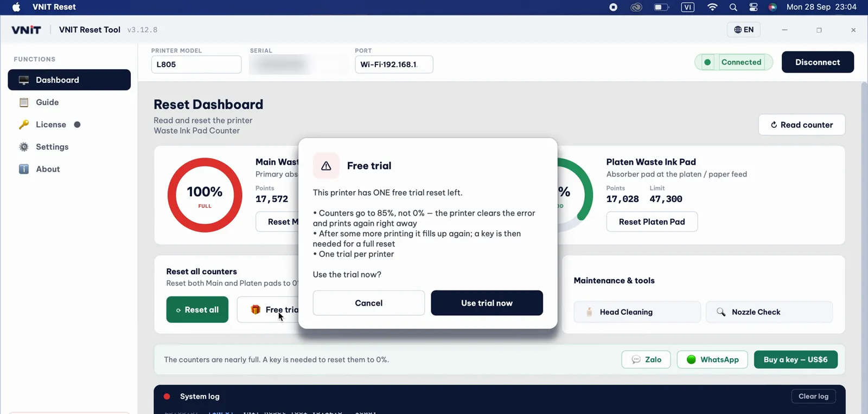Click the blurred Serial field
Viewport: 868px width, 414px height.
coord(298,64)
